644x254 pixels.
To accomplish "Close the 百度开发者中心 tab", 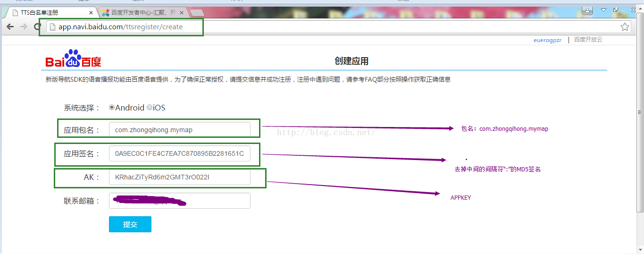I will point(181,13).
